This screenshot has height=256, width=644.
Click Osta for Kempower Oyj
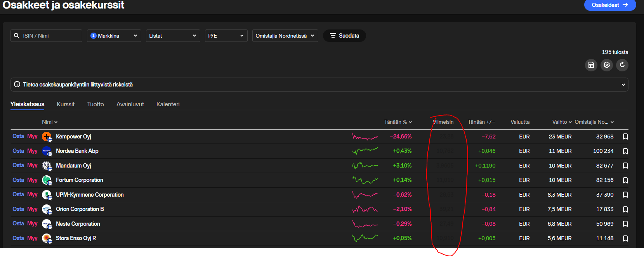coord(18,136)
